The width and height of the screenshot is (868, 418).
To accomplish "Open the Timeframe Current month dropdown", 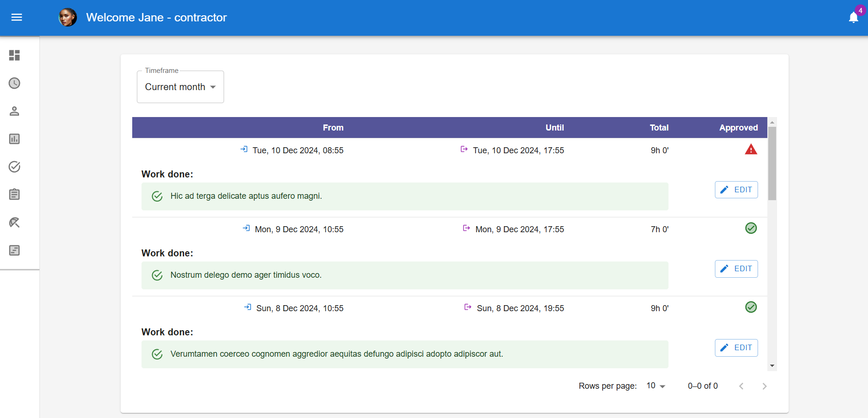I will pos(180,87).
